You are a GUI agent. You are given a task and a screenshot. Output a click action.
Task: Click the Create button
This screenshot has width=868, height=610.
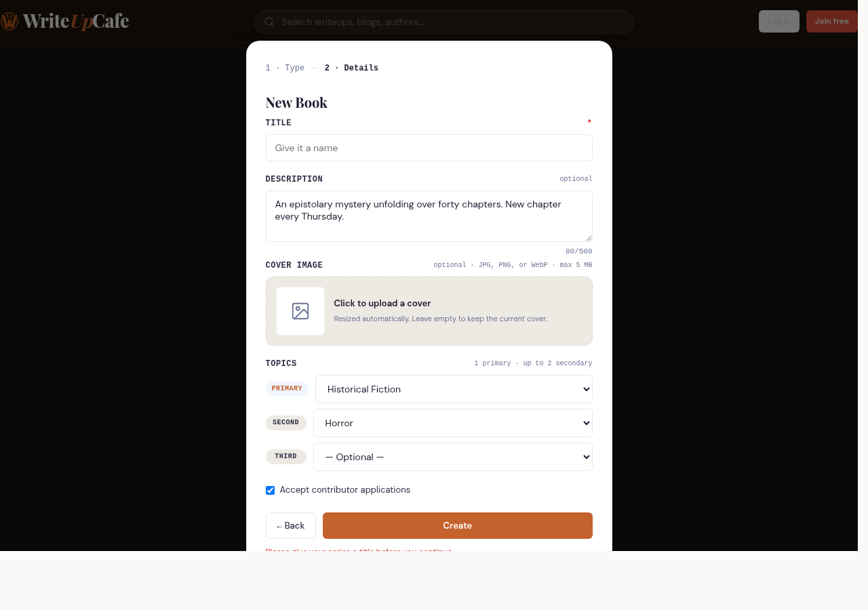click(458, 525)
